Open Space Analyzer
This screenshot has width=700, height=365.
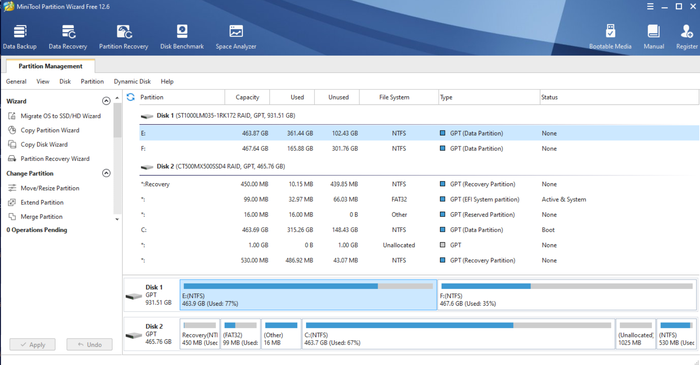pyautogui.click(x=236, y=37)
